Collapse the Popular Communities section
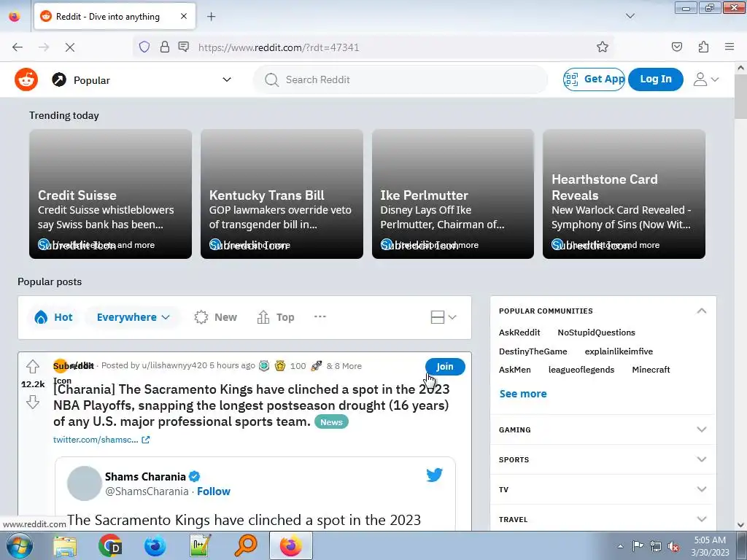 click(x=701, y=311)
